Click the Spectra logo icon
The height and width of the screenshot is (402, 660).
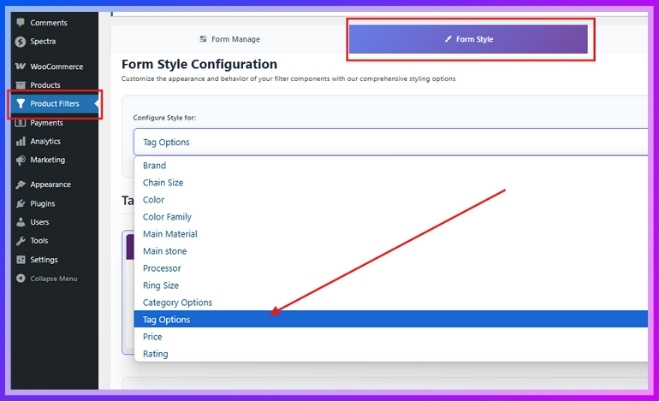[20, 41]
